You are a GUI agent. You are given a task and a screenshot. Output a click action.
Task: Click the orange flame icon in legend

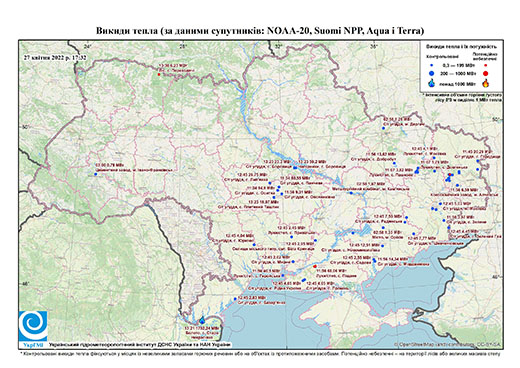coord(485,83)
